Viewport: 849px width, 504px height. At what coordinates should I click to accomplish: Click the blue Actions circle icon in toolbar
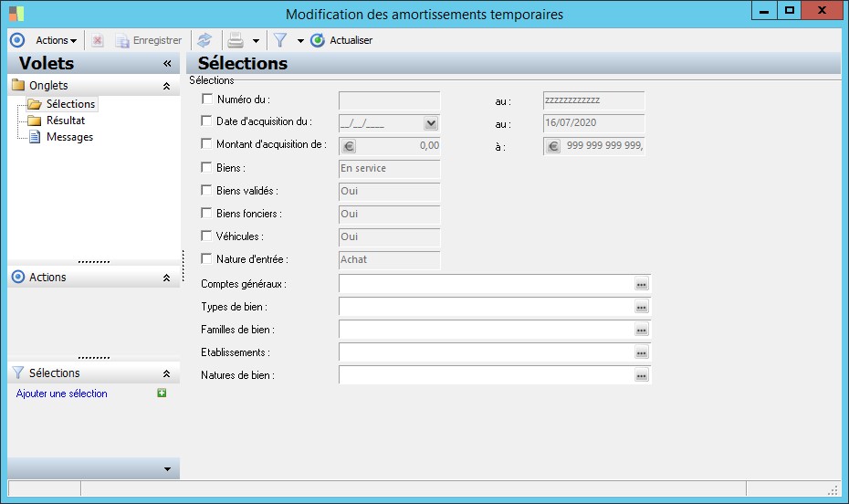[x=17, y=40]
